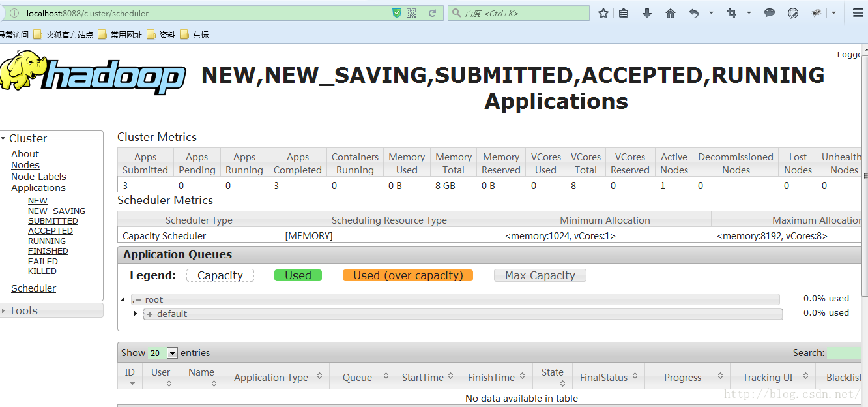Filter applications by NEW_SAVING state

pyautogui.click(x=57, y=211)
